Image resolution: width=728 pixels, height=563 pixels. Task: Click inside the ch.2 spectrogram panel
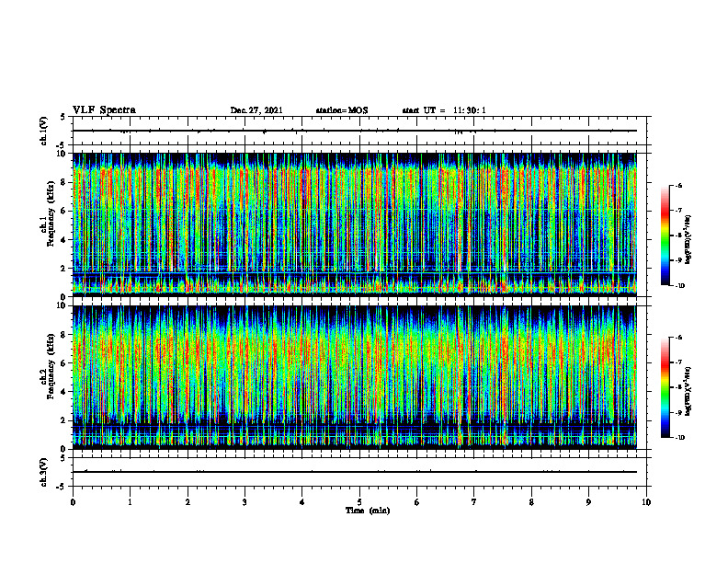[355, 377]
